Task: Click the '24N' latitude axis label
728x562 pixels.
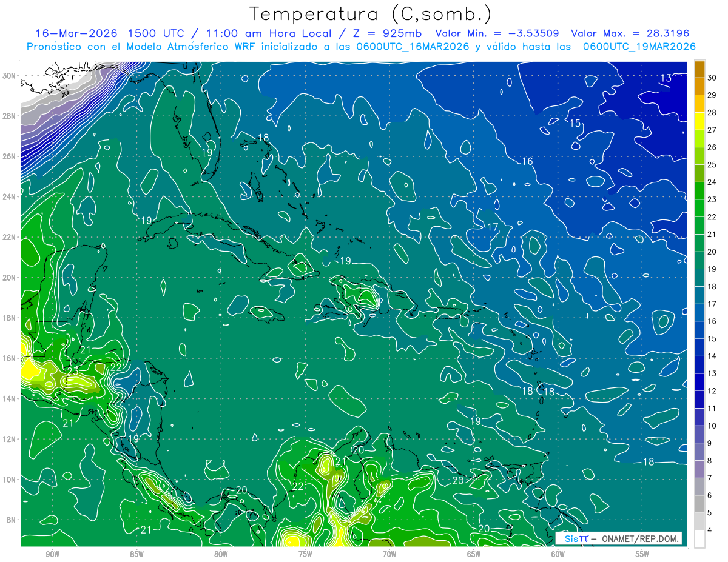Action: [x=10, y=197]
